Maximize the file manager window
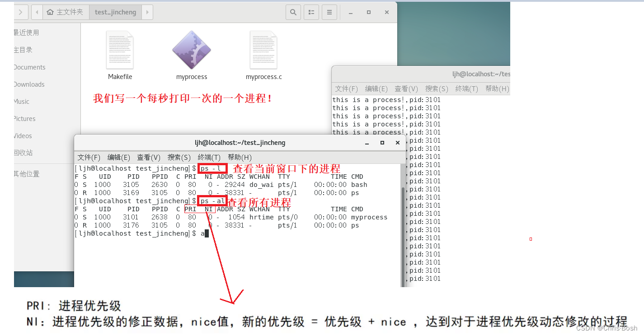 [369, 12]
